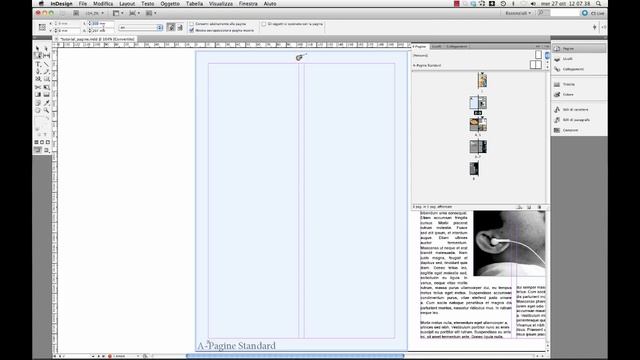Open Stili di carattere panel
The width and height of the screenshot is (640, 360).
pos(579,109)
